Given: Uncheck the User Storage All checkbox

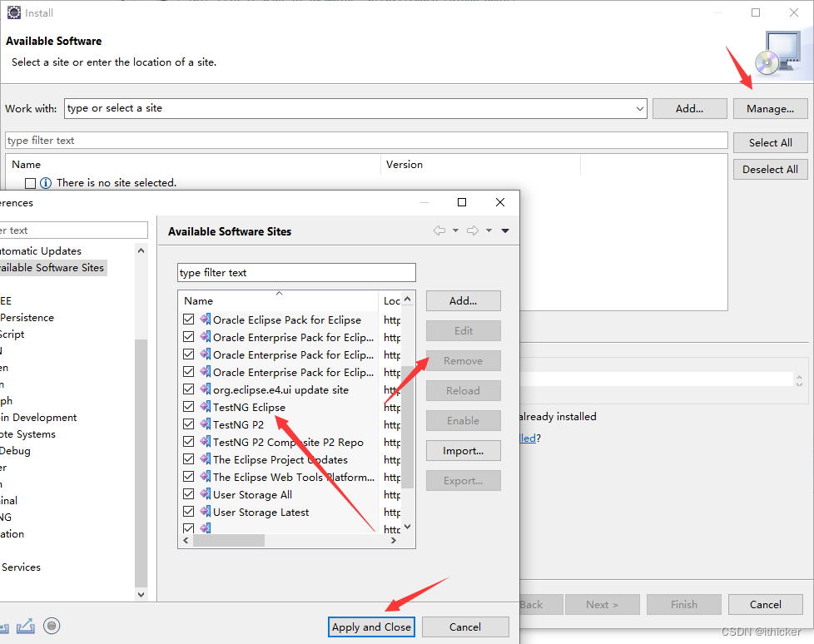Looking at the screenshot, I should pyautogui.click(x=189, y=494).
